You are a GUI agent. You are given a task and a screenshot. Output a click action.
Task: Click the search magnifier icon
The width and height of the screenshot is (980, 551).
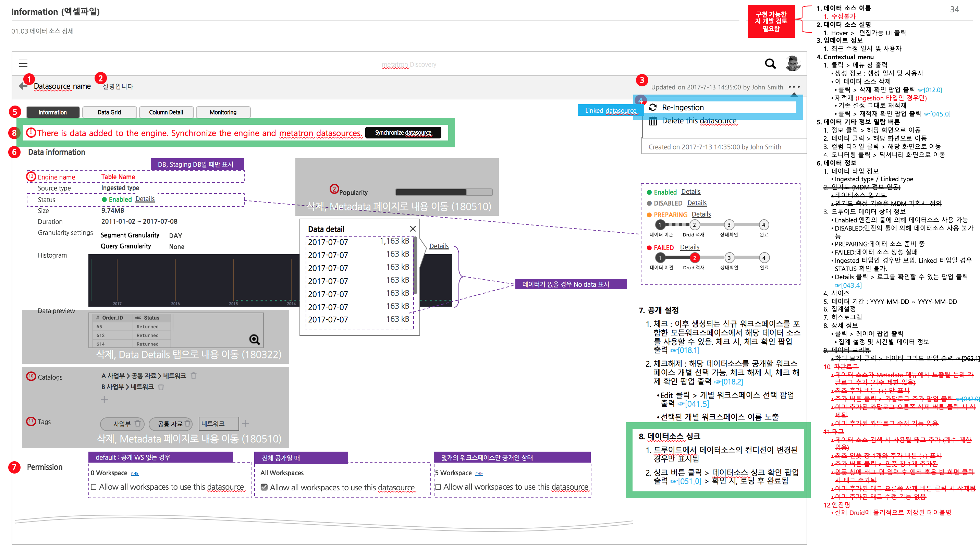pyautogui.click(x=770, y=63)
